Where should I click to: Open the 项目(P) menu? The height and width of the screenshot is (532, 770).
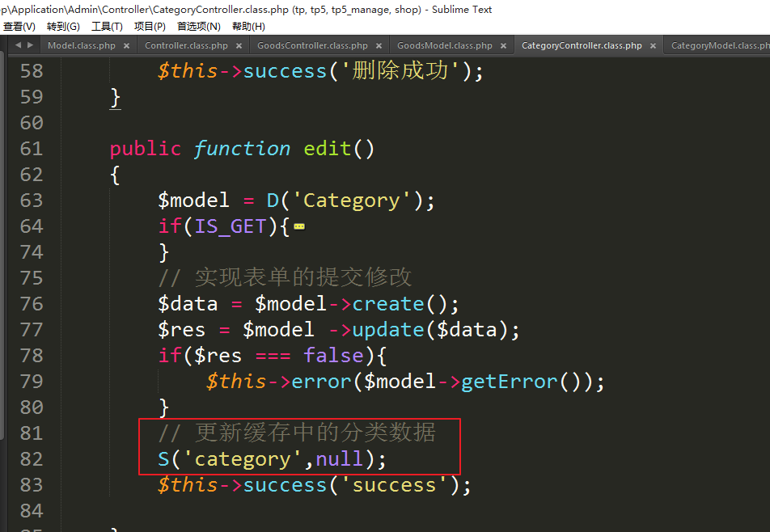pos(150,27)
